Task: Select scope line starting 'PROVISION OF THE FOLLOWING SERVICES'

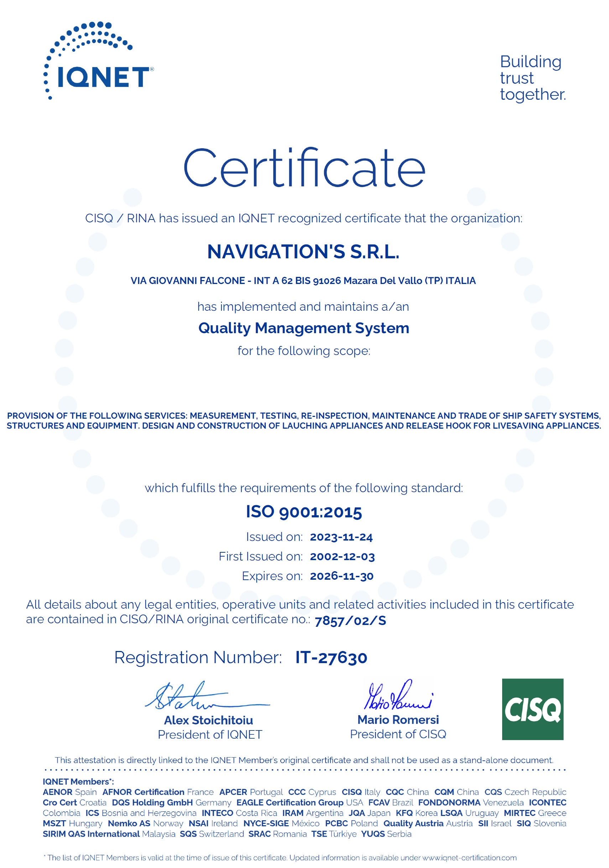Action: [304, 415]
